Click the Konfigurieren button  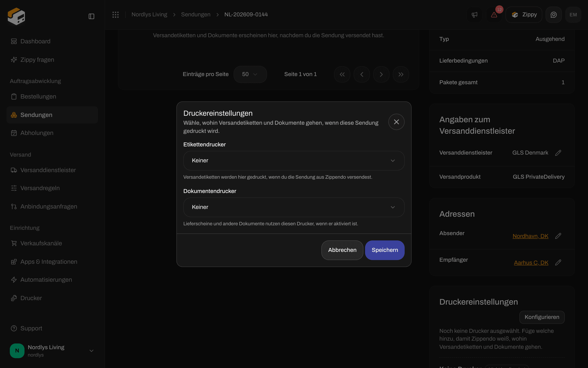[542, 317]
